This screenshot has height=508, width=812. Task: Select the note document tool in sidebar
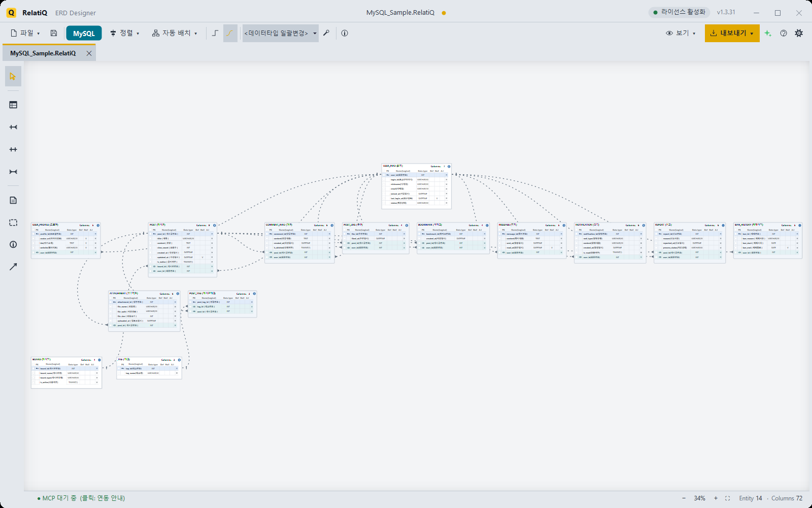click(x=13, y=200)
